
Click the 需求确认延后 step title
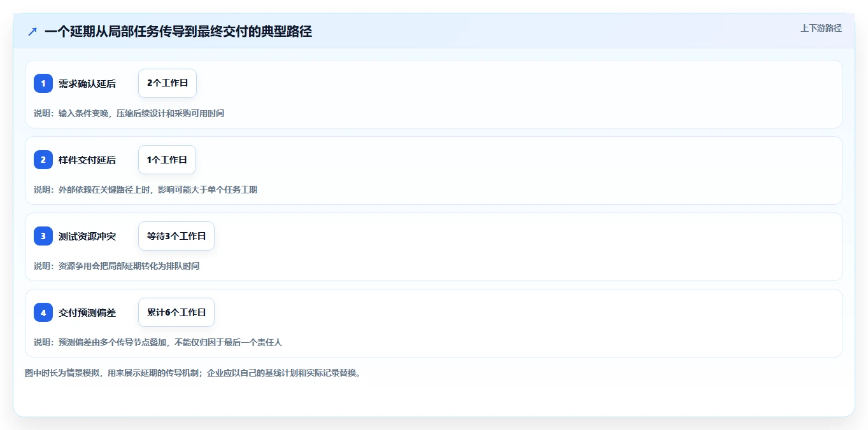click(87, 83)
